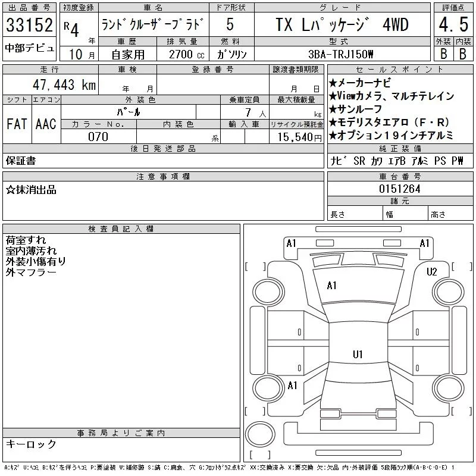Click the registration month value 10
The image size is (476, 476).
tap(76, 54)
